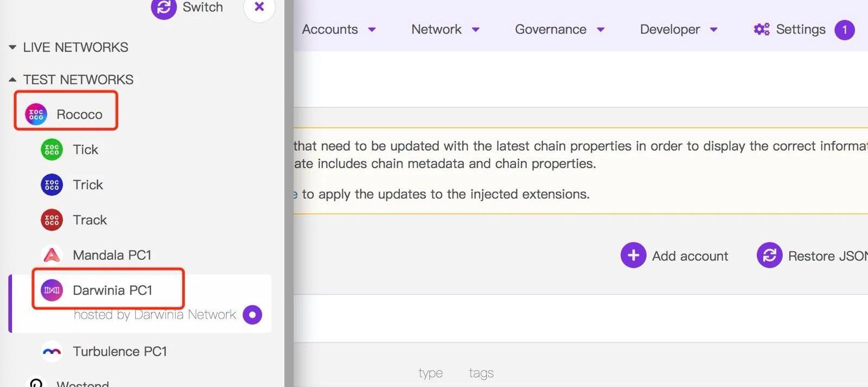Click the Darwinia PC1 logo icon

[52, 290]
